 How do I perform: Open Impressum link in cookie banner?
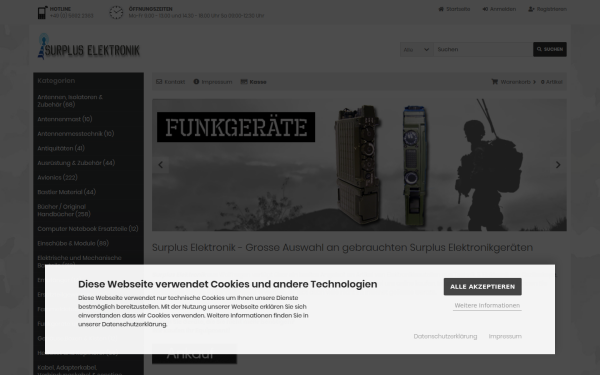(x=505, y=336)
